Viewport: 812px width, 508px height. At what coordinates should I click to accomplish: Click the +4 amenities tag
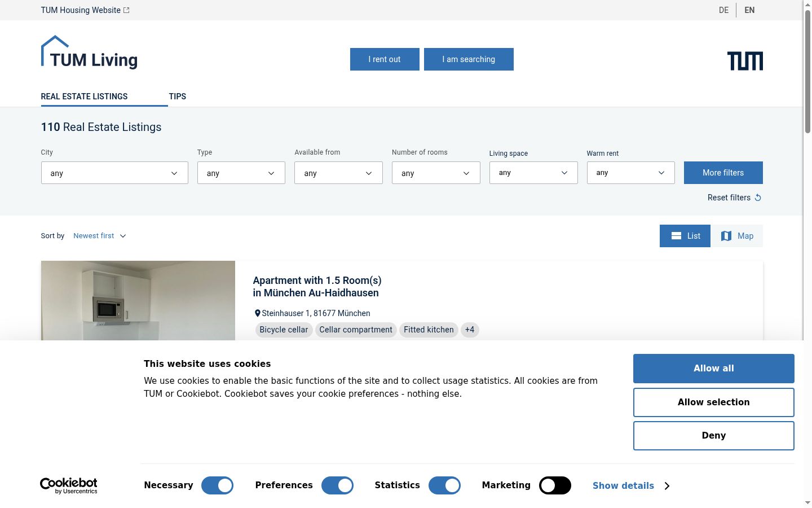click(470, 330)
